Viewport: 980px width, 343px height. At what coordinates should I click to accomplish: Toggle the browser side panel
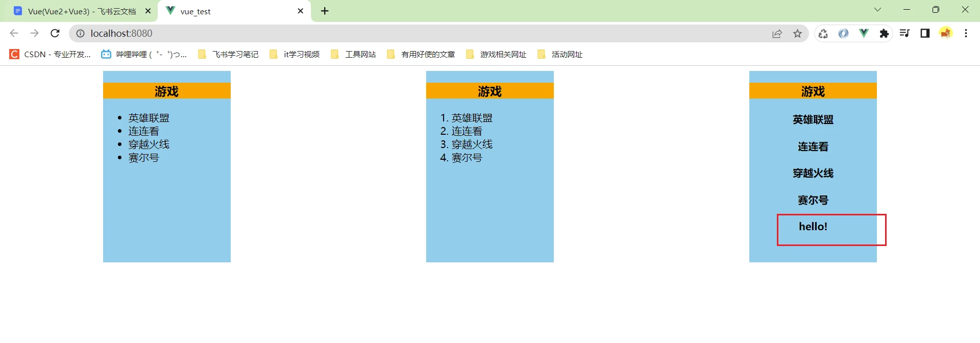click(925, 34)
